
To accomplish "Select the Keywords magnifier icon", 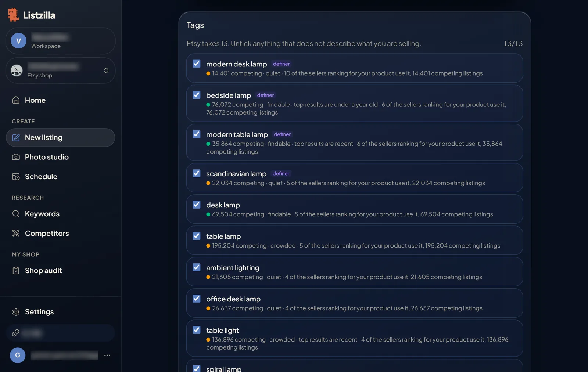I will [16, 214].
